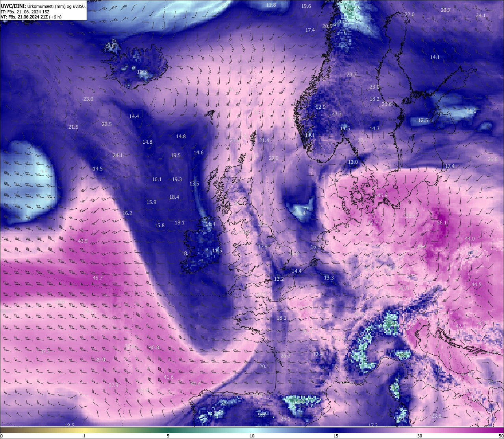Click the 13.3 value on the map
This screenshot has height=439, width=504.
tap(329, 278)
